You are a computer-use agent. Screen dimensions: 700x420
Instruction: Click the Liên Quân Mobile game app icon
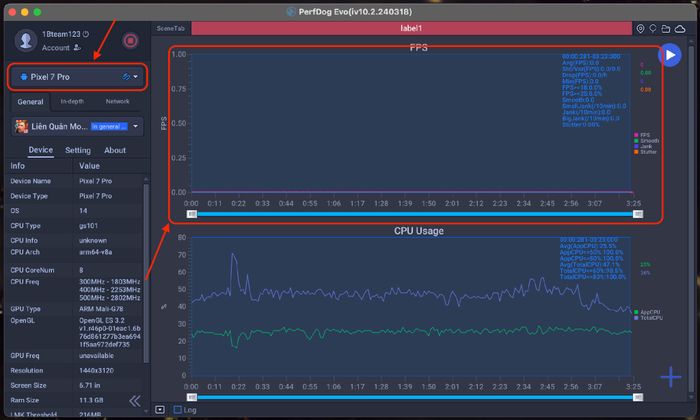(x=21, y=126)
